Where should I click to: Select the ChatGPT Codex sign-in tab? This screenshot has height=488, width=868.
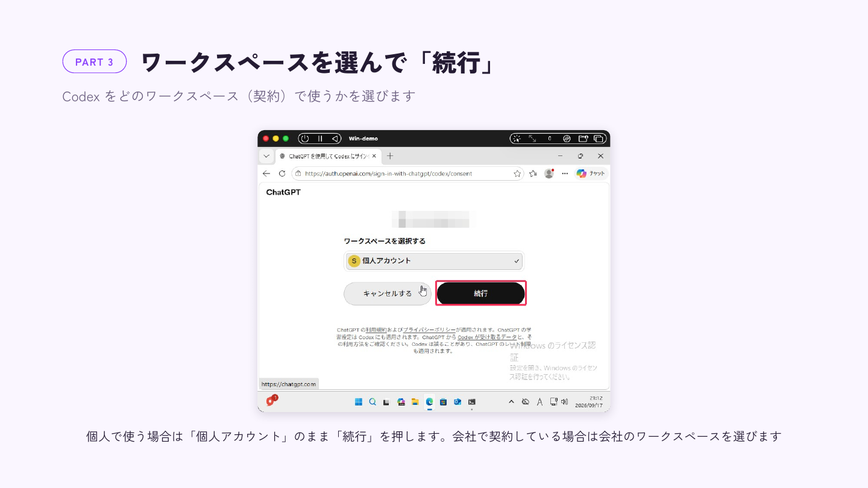click(x=329, y=156)
